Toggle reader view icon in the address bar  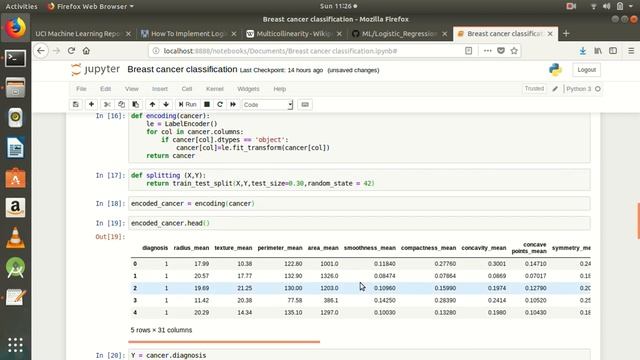tap(469, 51)
